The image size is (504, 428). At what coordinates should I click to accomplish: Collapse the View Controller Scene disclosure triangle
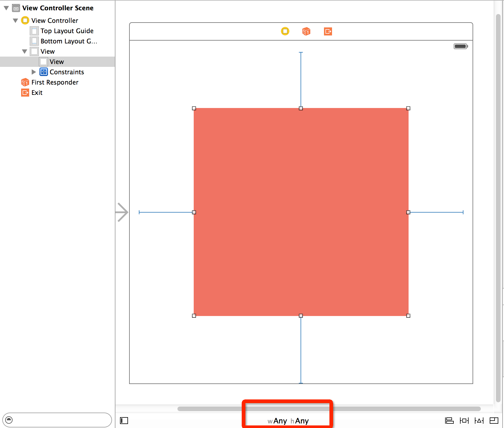(x=6, y=8)
